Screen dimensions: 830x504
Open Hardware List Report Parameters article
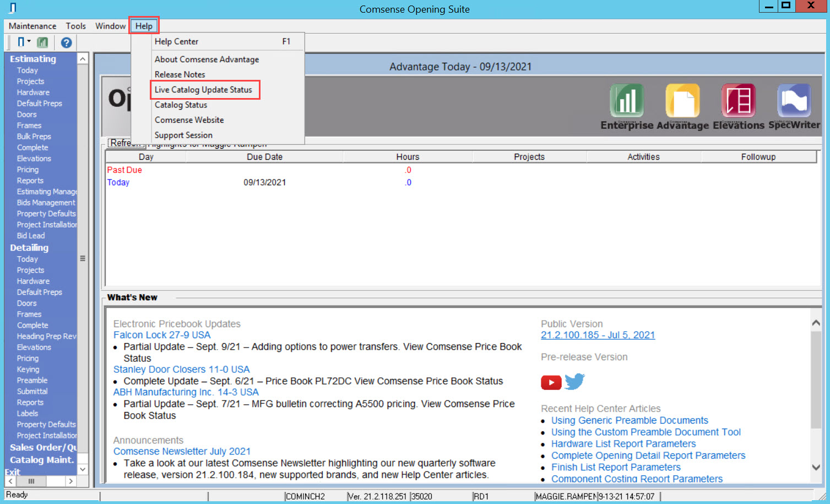623,444
